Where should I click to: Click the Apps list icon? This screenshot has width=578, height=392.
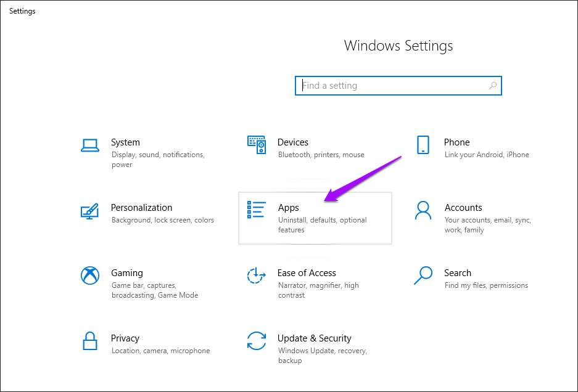(x=257, y=210)
